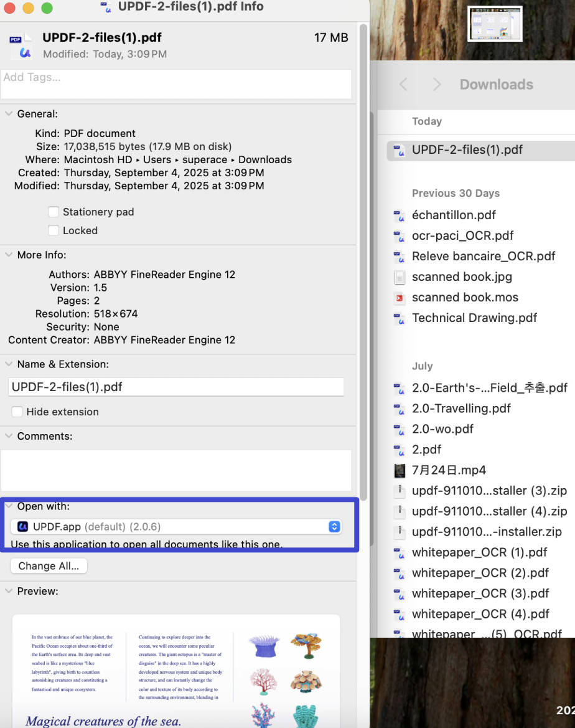Image resolution: width=575 pixels, height=728 pixels.
Task: Click the échantillon.pdf file icon
Action: (399, 215)
